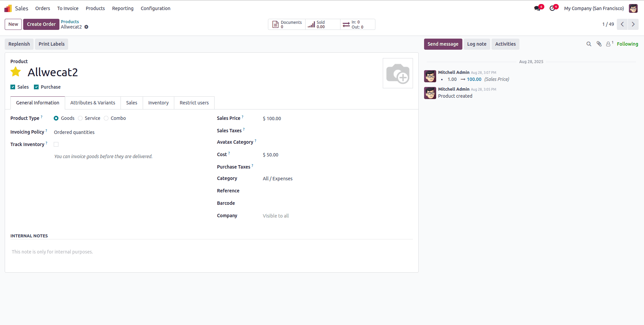Screen dimensions: 644x325
Task: Go to the next product record
Action: coord(633,24)
